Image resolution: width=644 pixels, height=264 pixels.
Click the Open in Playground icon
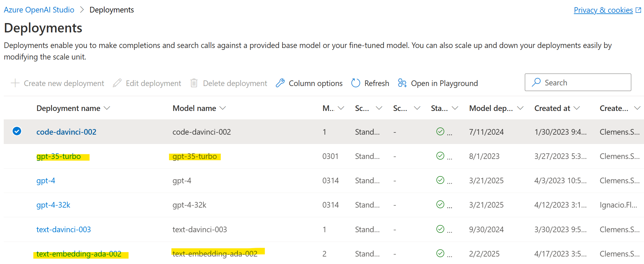402,83
